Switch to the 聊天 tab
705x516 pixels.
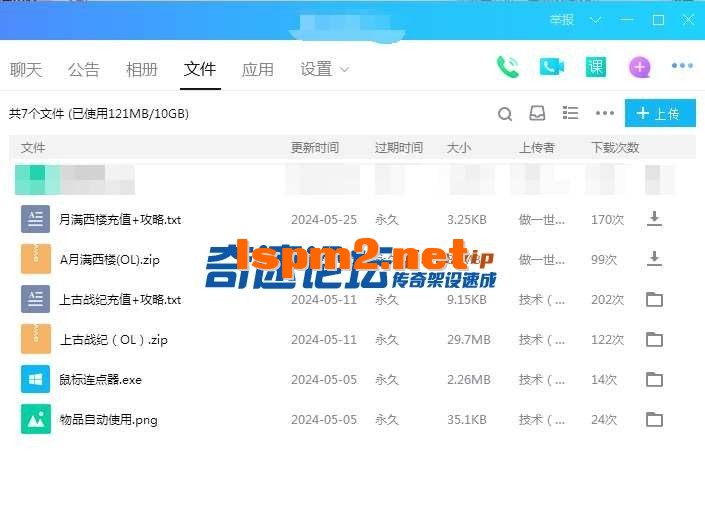[26, 69]
